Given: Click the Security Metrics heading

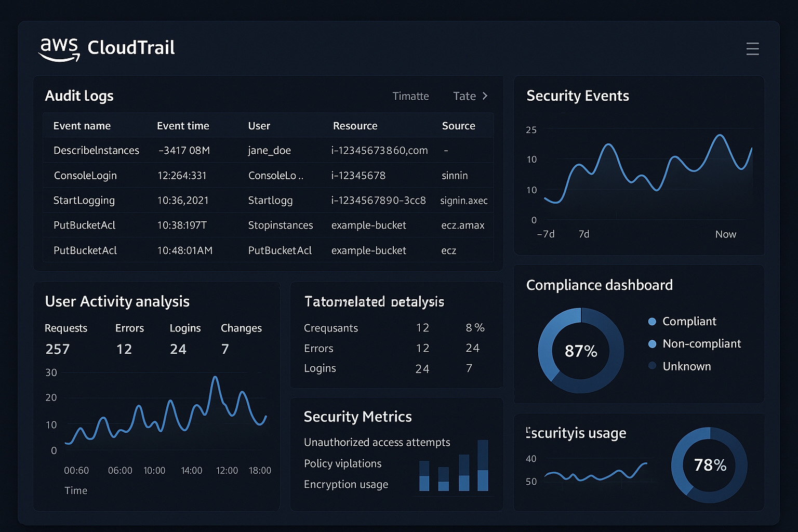Looking at the screenshot, I should [357, 417].
